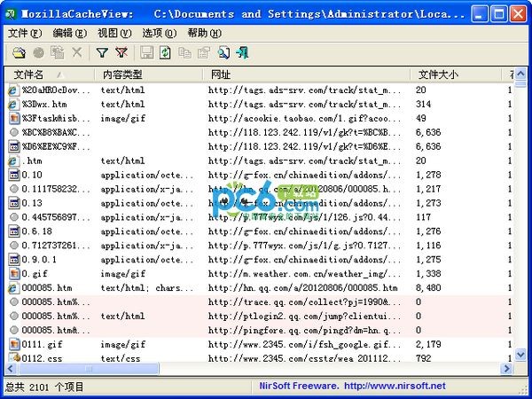This screenshot has width=532, height=399.
Task: Click the file icon beside 0.6.18 row
Action: (x=14, y=231)
